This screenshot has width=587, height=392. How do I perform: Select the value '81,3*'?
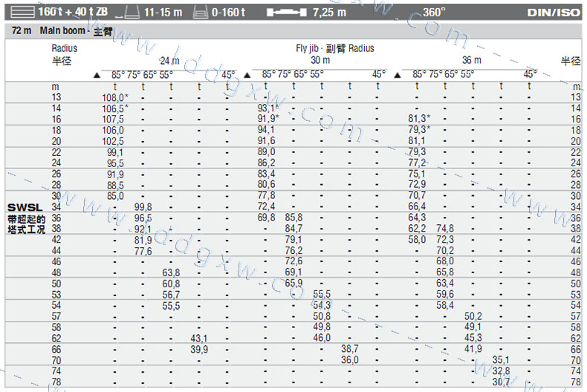(x=419, y=119)
